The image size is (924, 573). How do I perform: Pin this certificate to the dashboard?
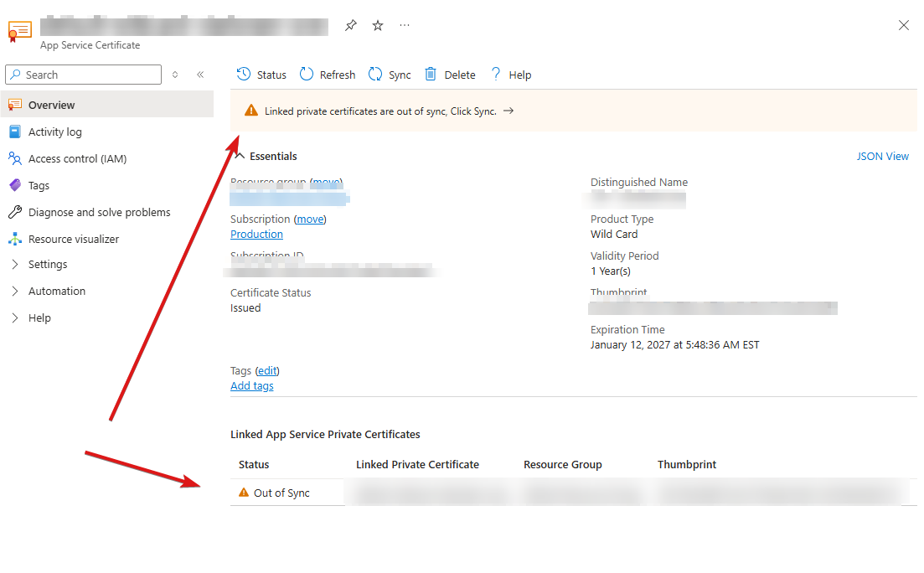click(351, 25)
